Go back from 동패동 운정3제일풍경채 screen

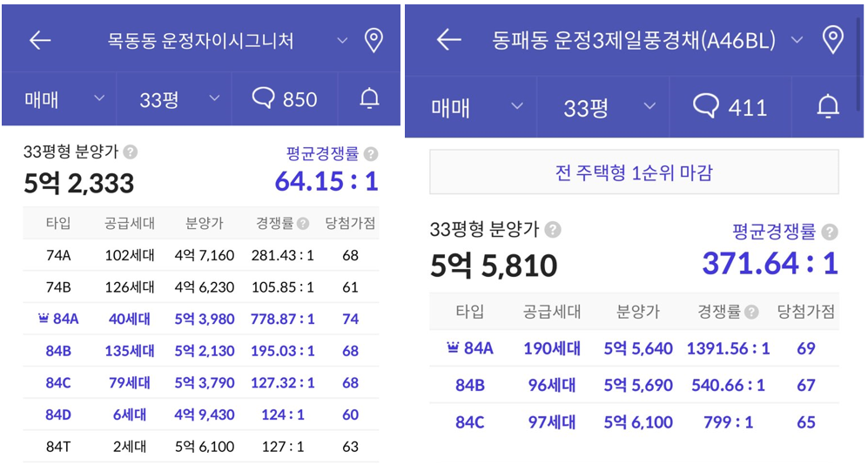point(448,40)
